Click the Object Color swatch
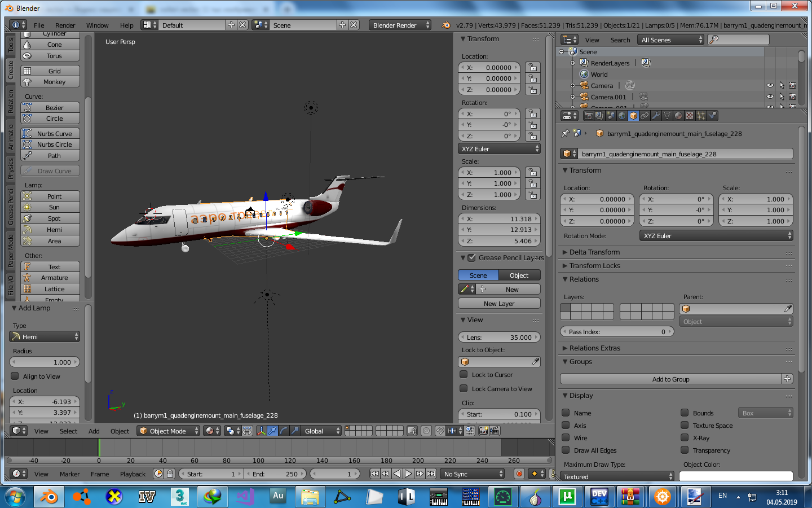The height and width of the screenshot is (508, 812). coord(736,476)
